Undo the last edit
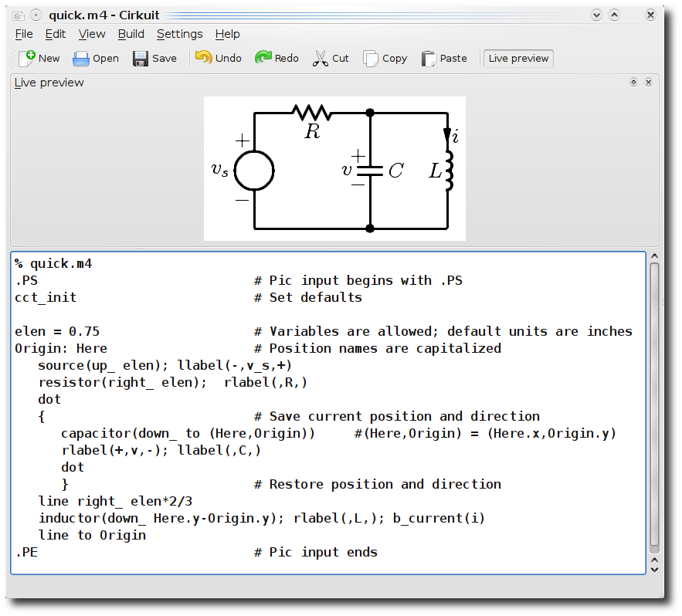The width and height of the screenshot is (682, 616). point(203,58)
